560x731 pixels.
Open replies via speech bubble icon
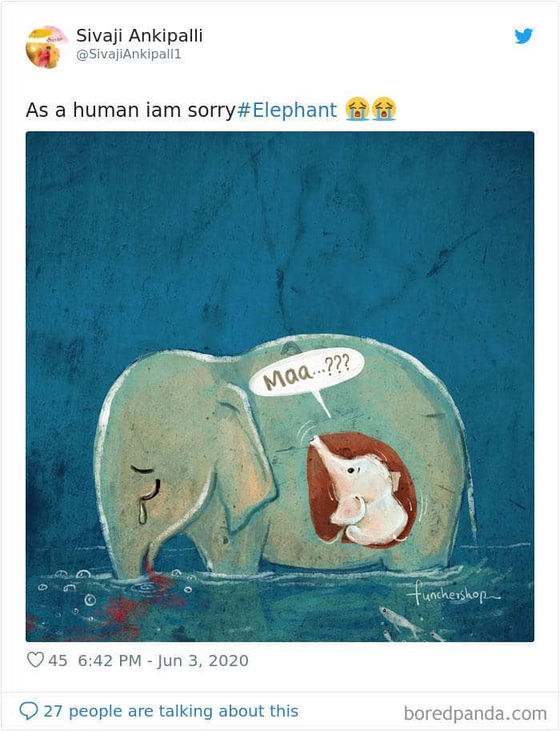(29, 711)
